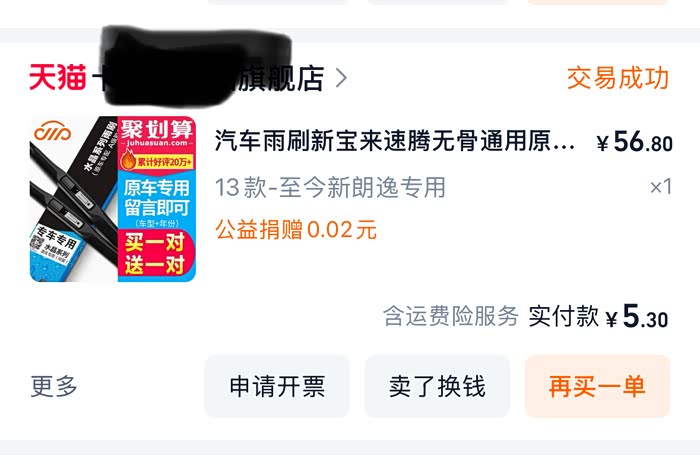Tap 申请开票 to request invoice
This screenshot has height=476, width=700.
[x=277, y=386]
